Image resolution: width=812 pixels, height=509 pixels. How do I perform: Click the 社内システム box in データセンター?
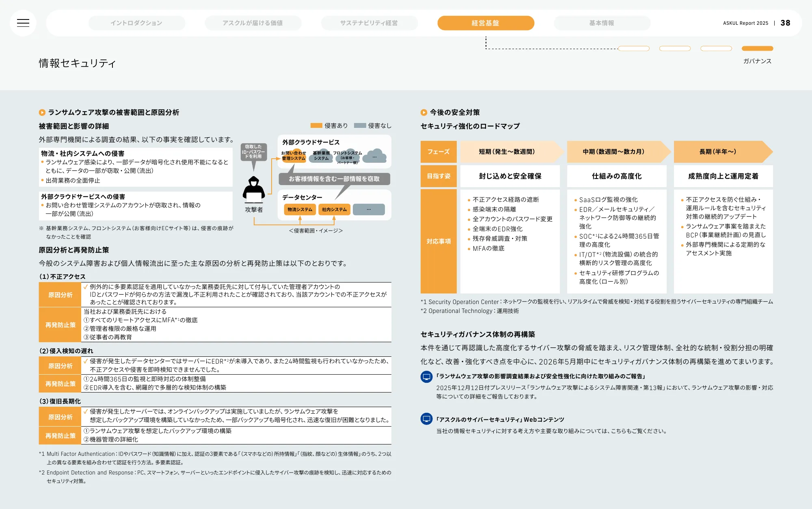[x=334, y=209]
